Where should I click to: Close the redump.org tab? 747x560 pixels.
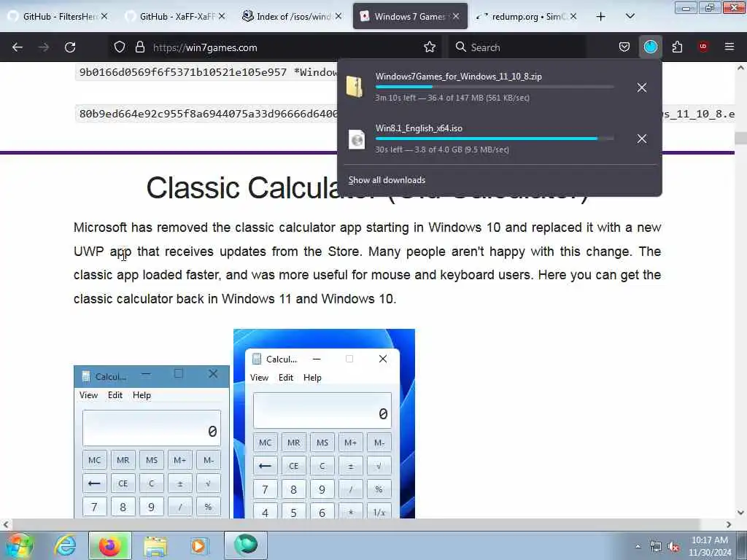573,17
